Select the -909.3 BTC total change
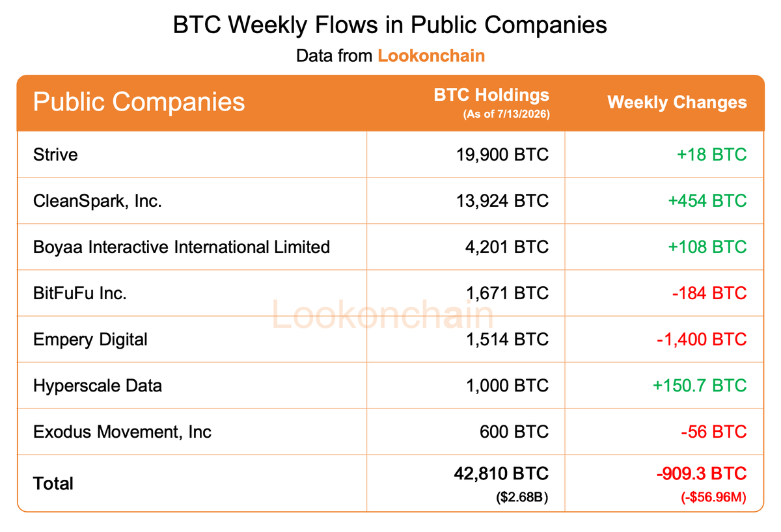The height and width of the screenshot is (532, 781). [x=702, y=473]
